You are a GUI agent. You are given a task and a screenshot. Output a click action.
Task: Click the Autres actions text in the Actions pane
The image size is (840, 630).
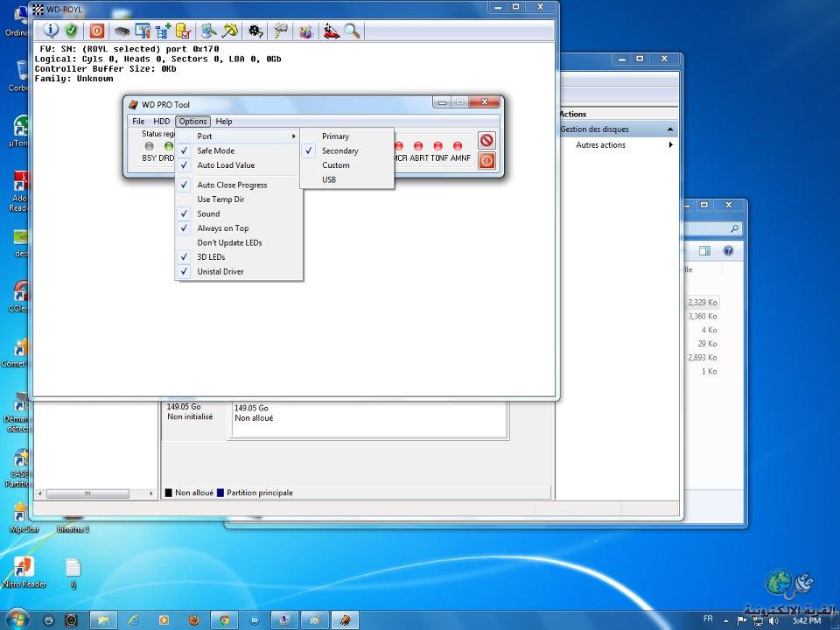pos(600,144)
